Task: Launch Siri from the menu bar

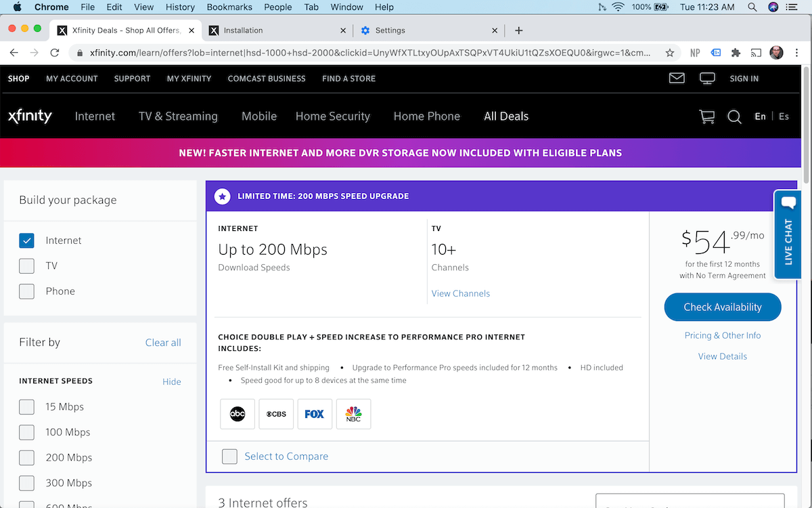Action: (x=773, y=7)
